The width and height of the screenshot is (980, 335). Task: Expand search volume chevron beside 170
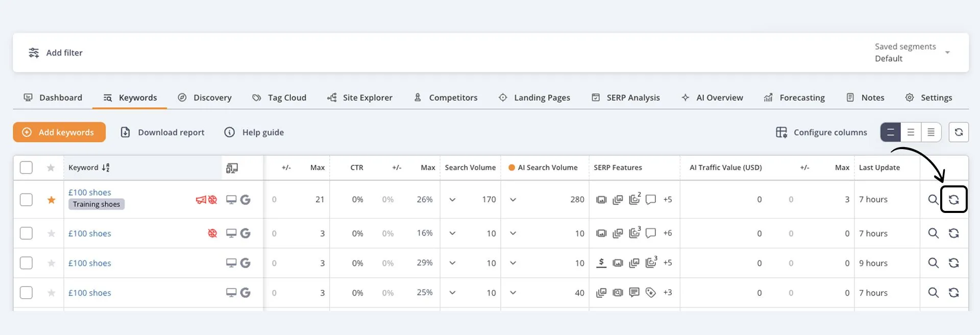tap(452, 200)
